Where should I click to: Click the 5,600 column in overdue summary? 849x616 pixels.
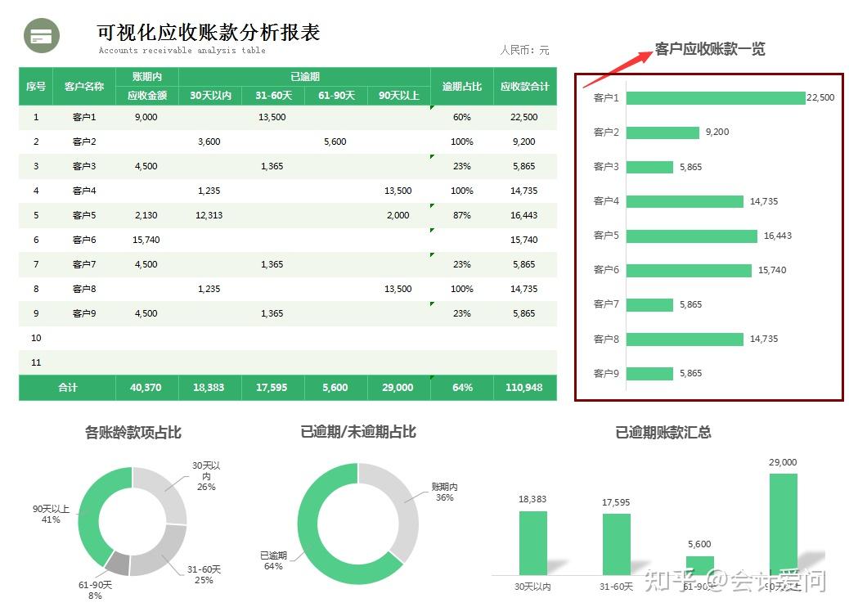(699, 565)
